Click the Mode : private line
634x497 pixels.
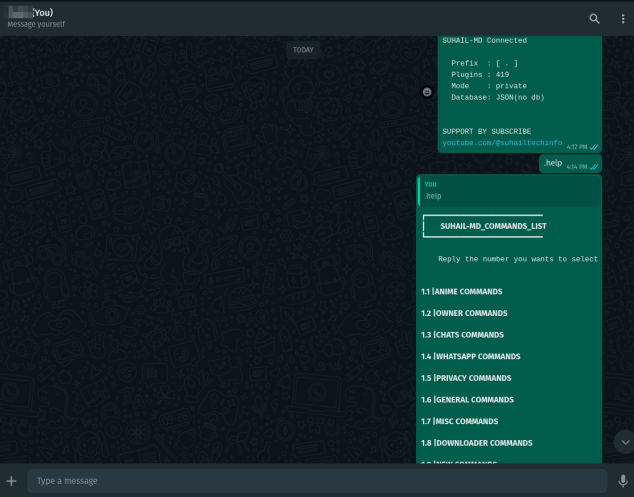tap(489, 86)
